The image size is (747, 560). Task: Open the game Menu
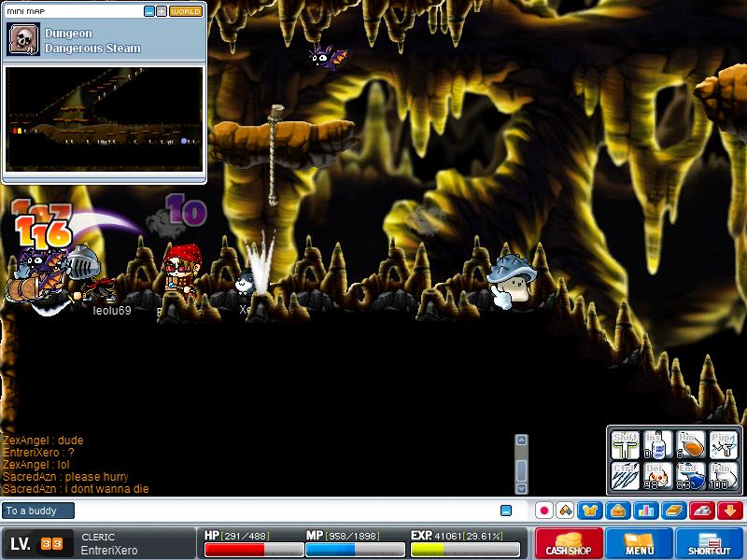639,543
